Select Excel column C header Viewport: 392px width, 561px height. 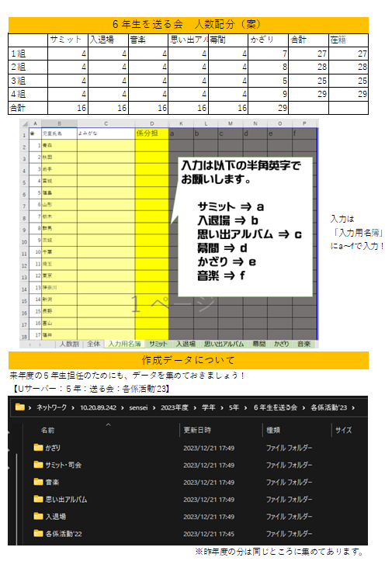pos(106,124)
